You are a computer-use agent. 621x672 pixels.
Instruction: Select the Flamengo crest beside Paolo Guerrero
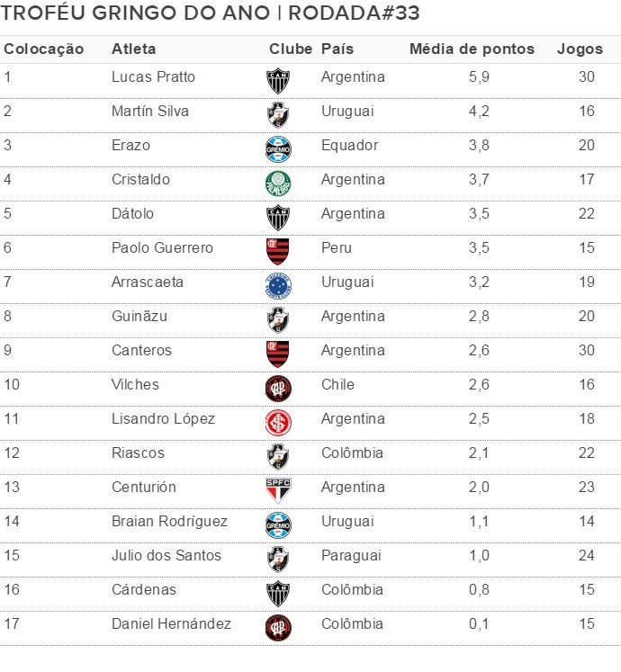point(278,251)
